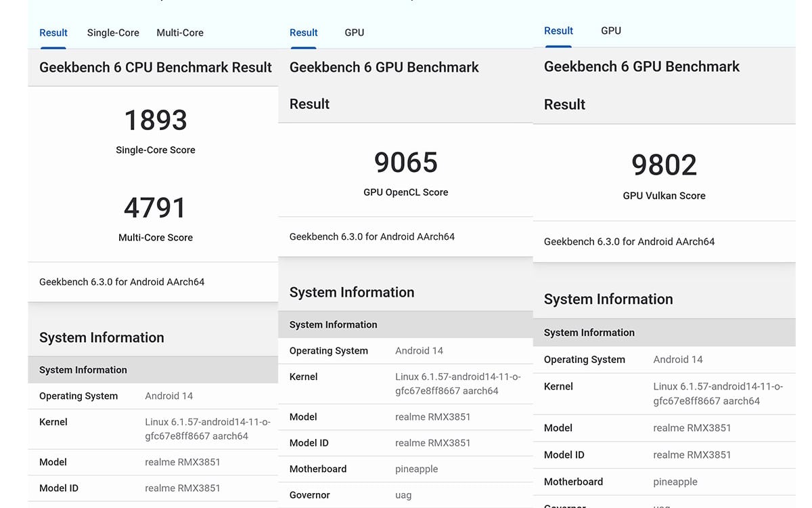This screenshot has width=812, height=508.
Task: Open the Multi-Core tab
Action: [x=180, y=33]
